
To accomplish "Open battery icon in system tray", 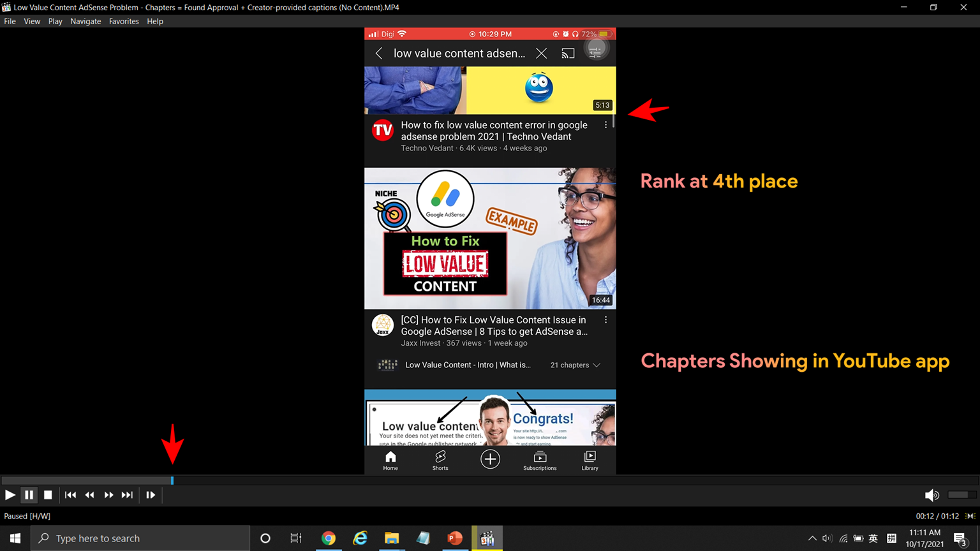I will tap(859, 538).
